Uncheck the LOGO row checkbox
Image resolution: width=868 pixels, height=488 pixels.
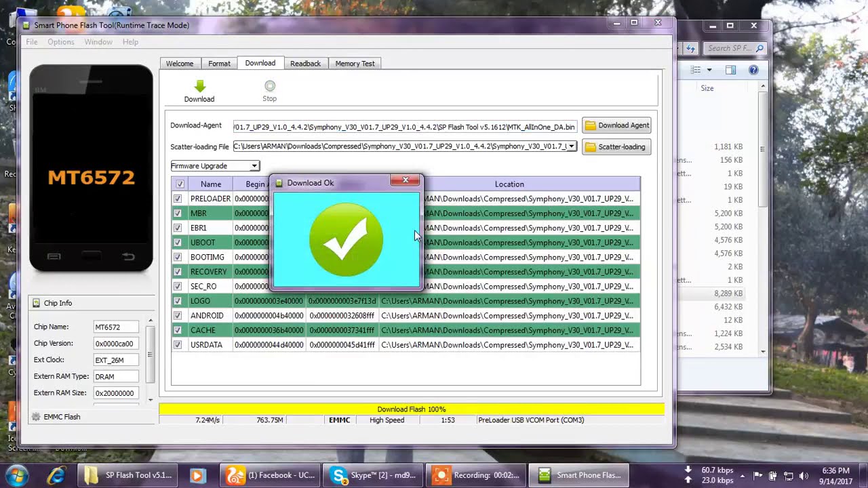(x=178, y=301)
